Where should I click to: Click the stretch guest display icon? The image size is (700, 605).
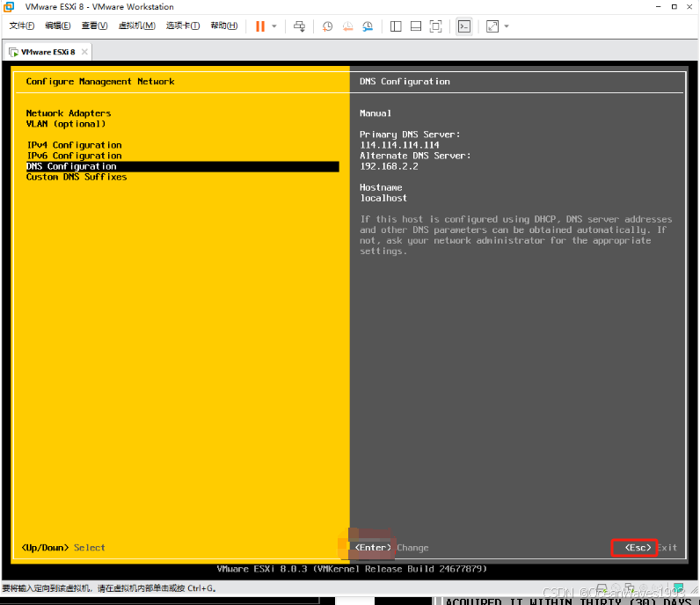[492, 26]
